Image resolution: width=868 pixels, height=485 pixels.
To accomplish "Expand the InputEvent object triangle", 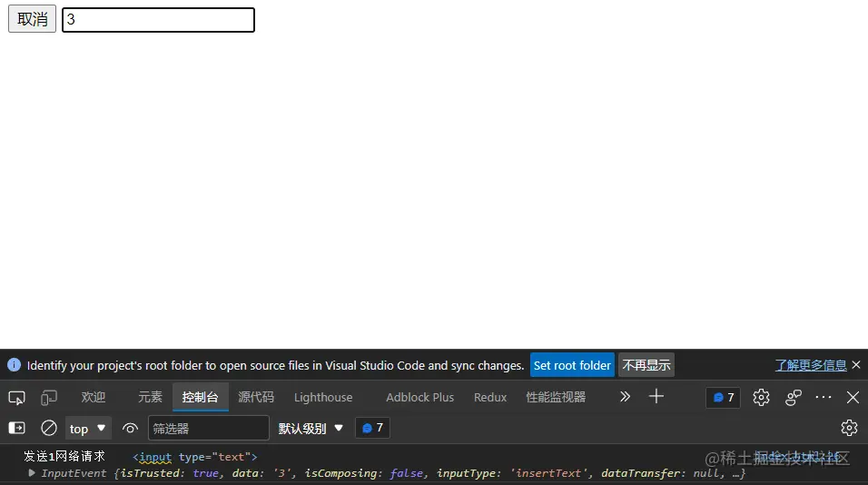I will [x=32, y=473].
